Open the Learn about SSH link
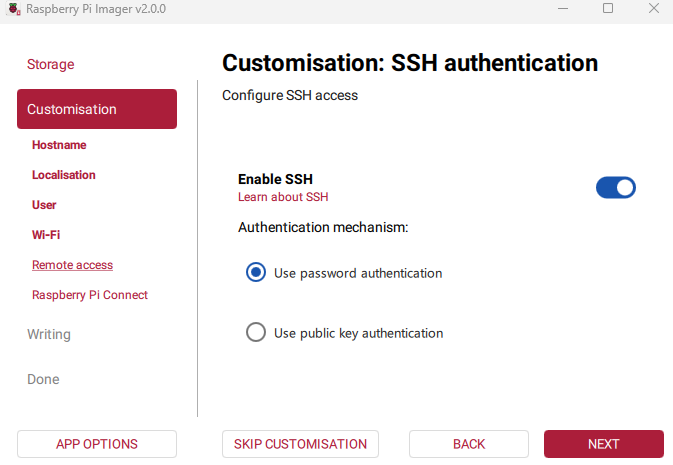The height and width of the screenshot is (465, 673). pos(283,197)
